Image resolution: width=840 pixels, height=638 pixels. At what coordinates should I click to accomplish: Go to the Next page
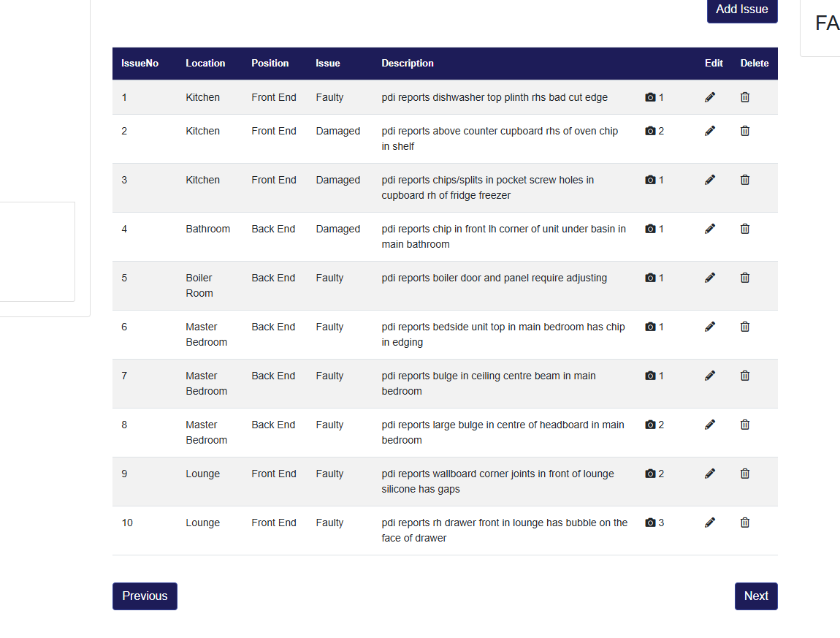click(756, 596)
